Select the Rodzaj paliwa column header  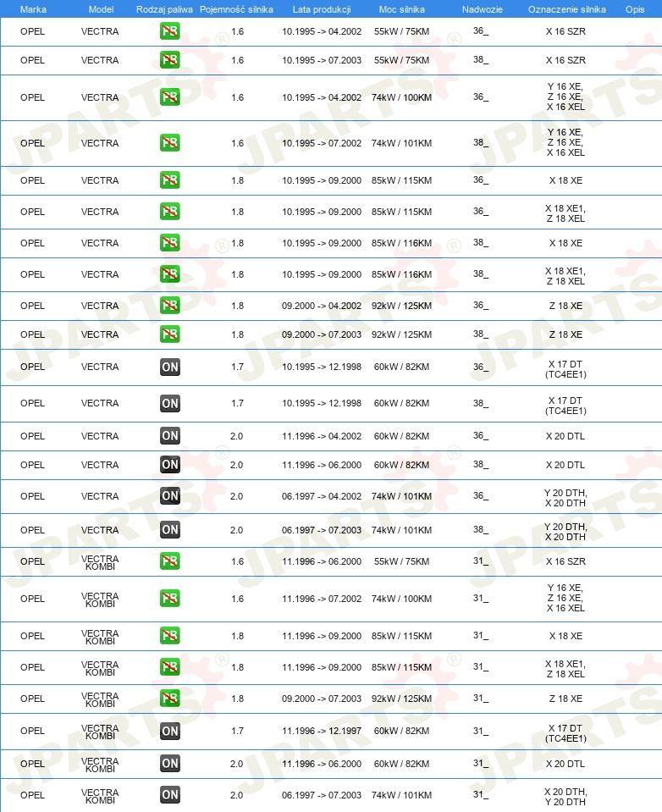164,9
